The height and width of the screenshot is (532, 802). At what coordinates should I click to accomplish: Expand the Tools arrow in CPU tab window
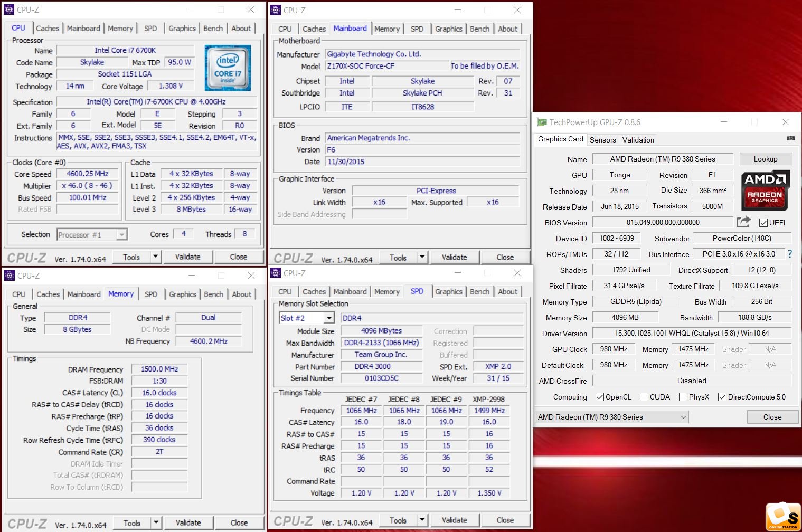[155, 257]
